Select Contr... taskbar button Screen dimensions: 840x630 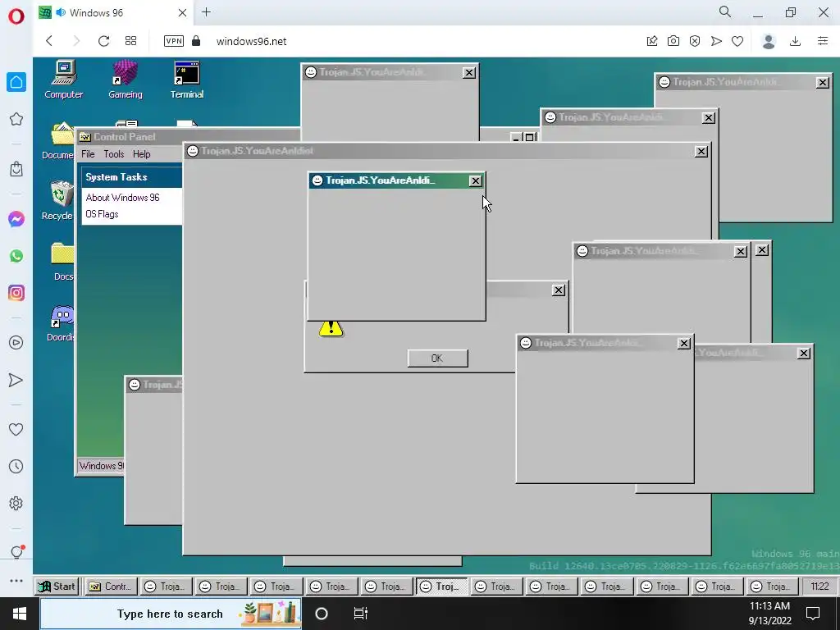coord(111,587)
